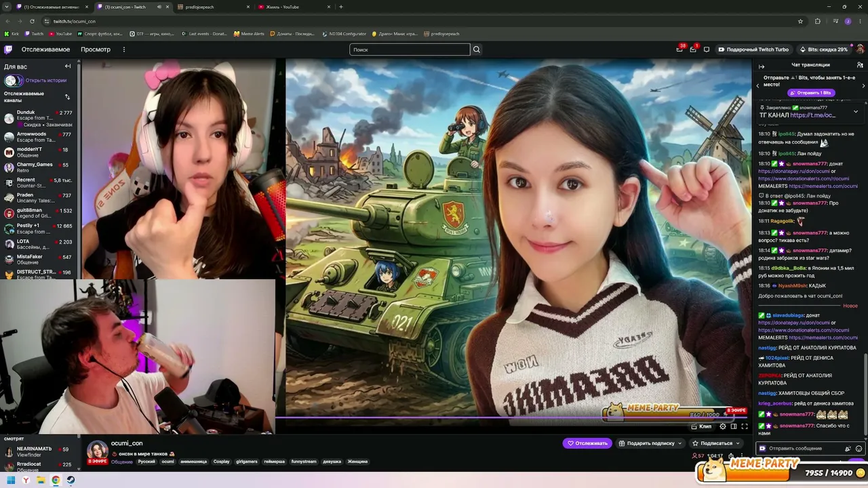Viewport: 868px width, 488px height.
Task: Open the user profile avatar menu
Action: click(860, 49)
